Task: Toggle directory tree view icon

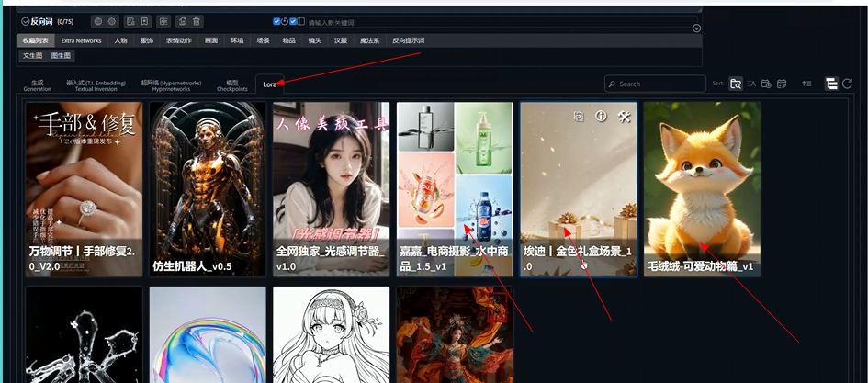Action: 831,84
